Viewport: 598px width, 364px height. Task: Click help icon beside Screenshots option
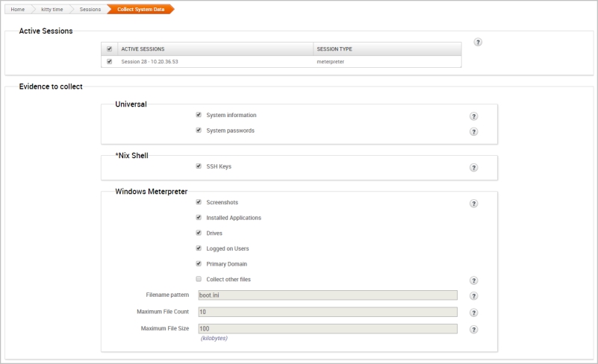[x=473, y=204]
